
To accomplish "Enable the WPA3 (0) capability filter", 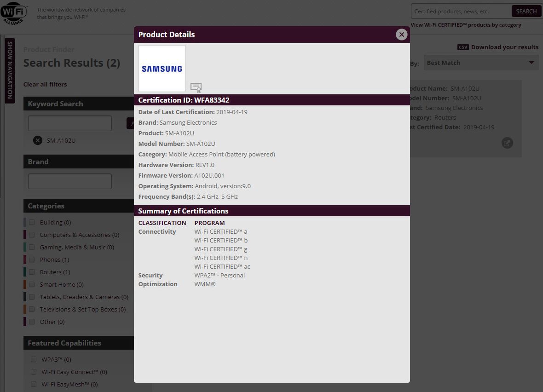I will [34, 359].
